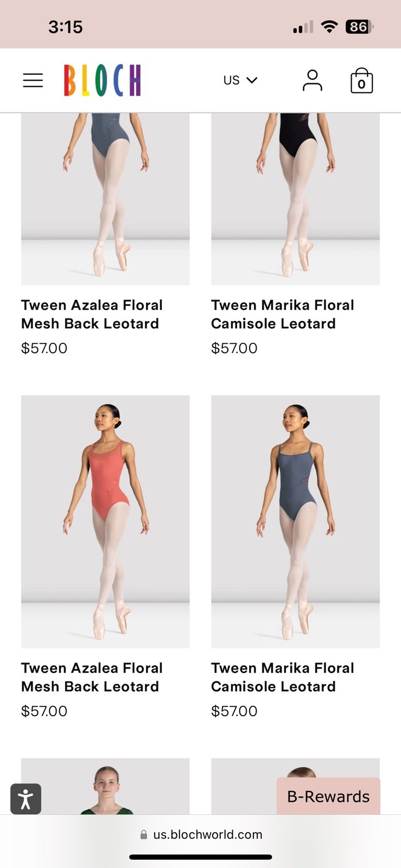Tap the lock icon beside the URL

144,834
